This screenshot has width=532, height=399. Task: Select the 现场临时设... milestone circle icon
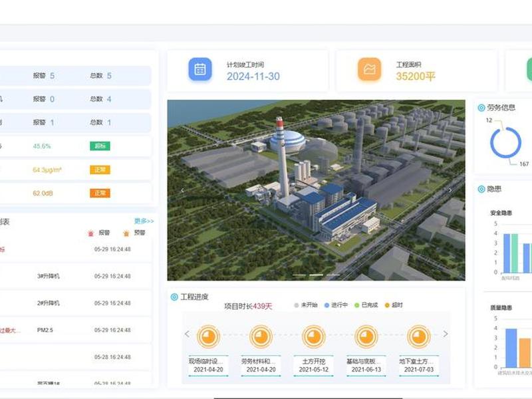click(208, 336)
